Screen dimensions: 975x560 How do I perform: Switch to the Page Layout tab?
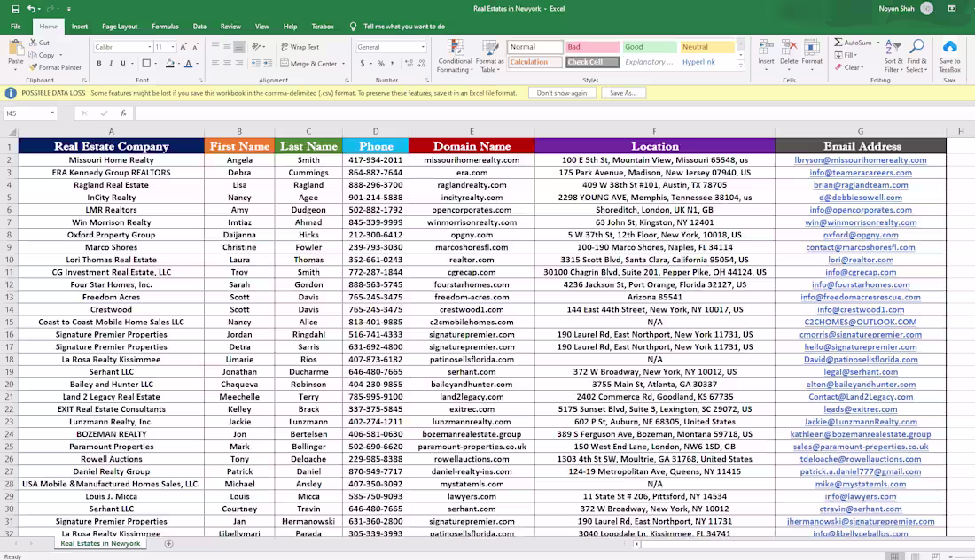point(120,27)
